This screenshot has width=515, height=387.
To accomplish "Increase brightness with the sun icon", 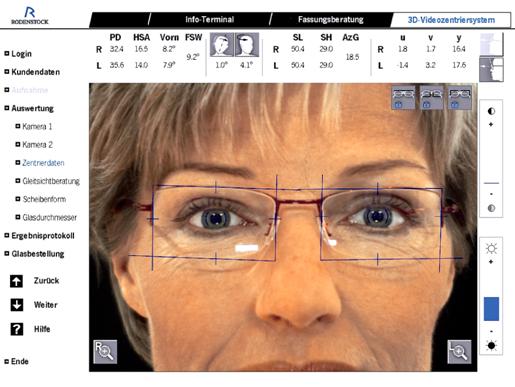I will tap(491, 249).
